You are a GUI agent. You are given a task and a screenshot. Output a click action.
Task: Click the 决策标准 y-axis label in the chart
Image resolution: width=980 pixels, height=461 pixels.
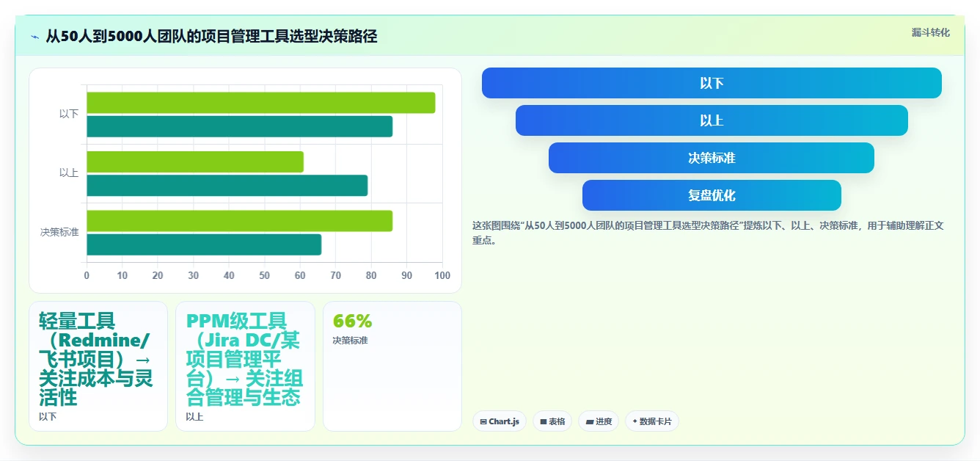coord(59,232)
